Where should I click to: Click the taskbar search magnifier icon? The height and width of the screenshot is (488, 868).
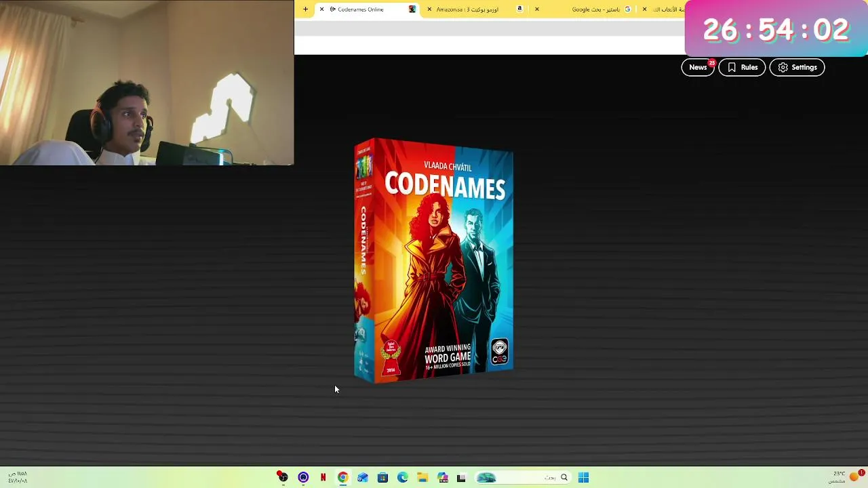(564, 477)
